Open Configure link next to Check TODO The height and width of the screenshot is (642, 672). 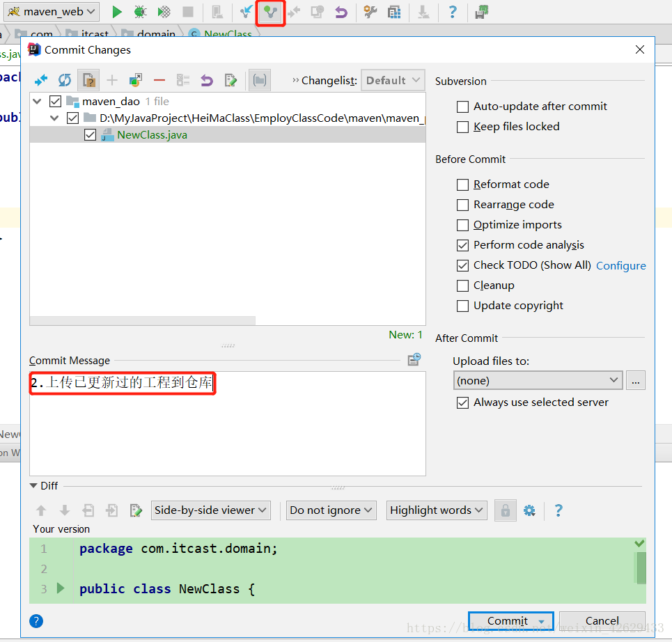click(620, 265)
